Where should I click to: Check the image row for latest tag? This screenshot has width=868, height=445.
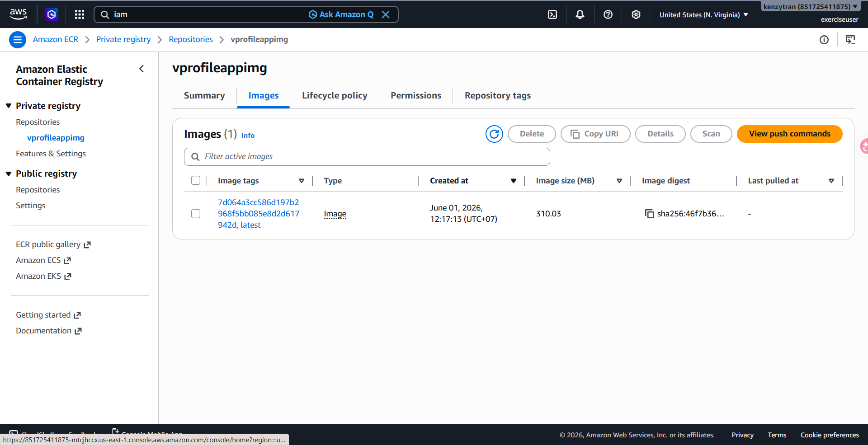coord(196,214)
